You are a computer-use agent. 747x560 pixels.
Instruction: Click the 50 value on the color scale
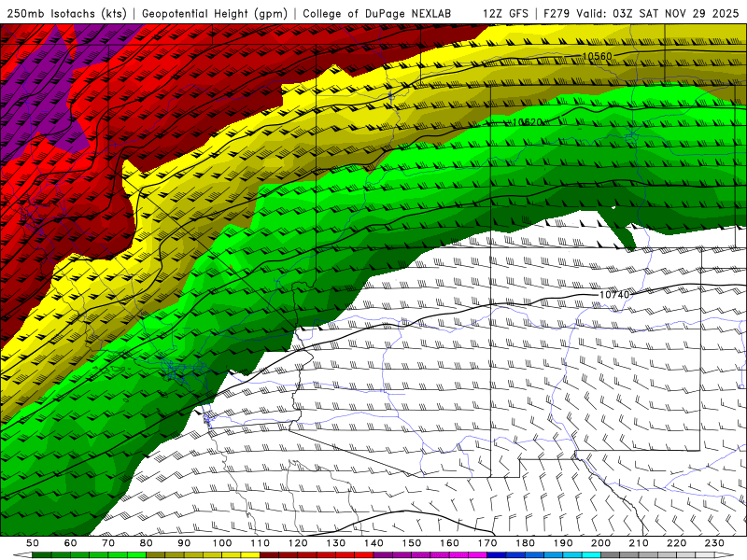[x=33, y=543]
